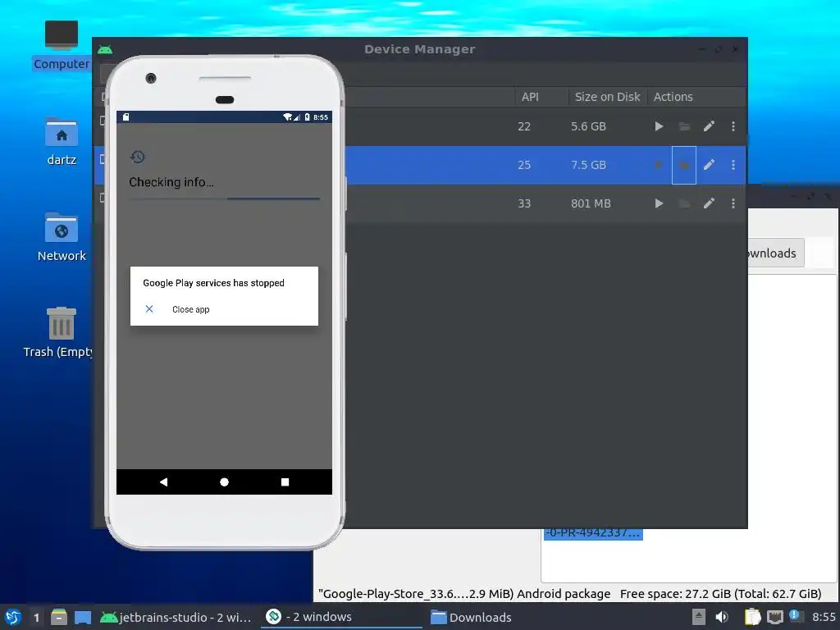Select the 7.5 GB size cell

click(588, 165)
